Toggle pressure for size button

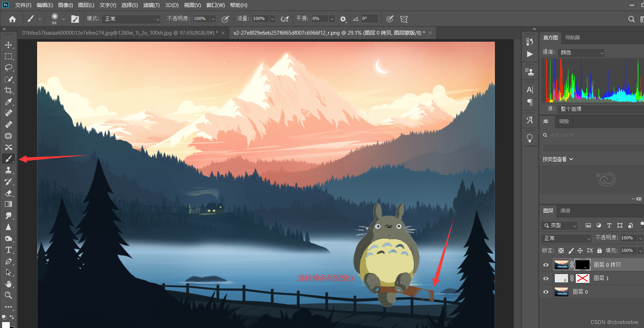pyautogui.click(x=390, y=19)
